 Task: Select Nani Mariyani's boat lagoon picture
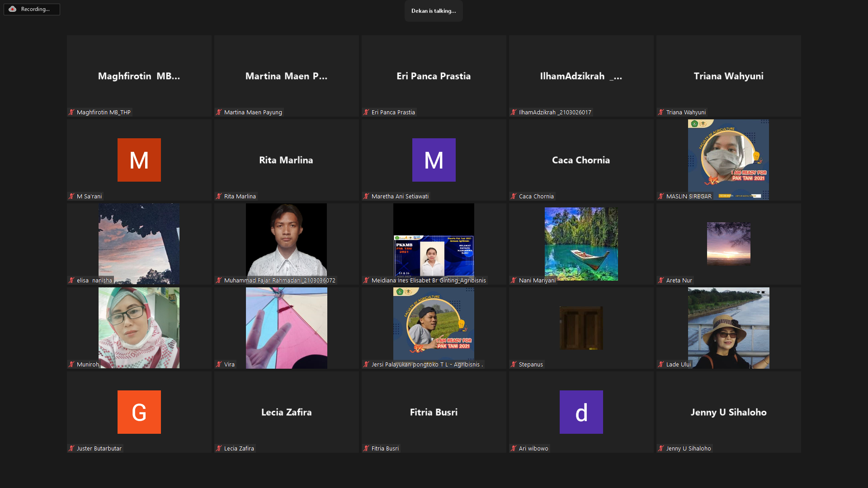point(581,244)
